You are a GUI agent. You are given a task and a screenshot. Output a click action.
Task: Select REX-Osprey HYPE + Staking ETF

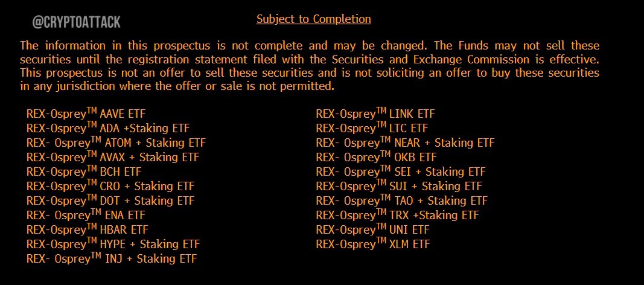[113, 245]
